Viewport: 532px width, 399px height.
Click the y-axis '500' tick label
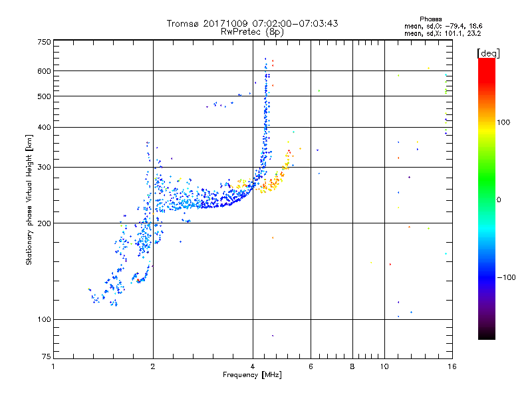click(44, 96)
